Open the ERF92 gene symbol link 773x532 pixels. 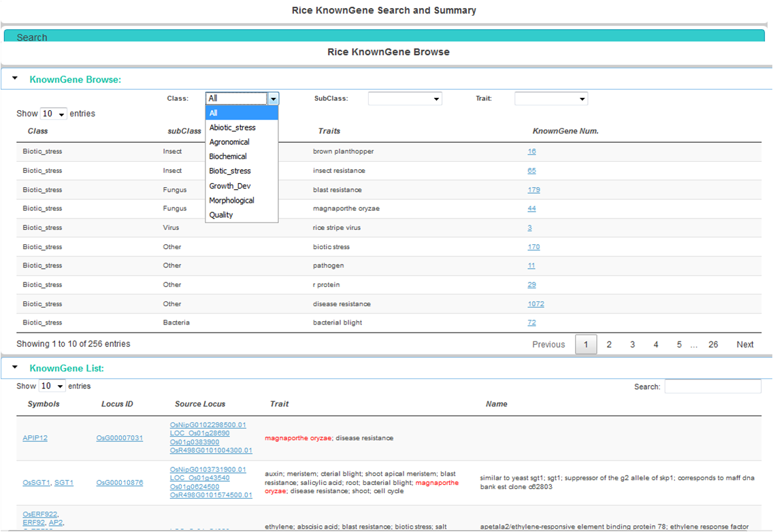tap(33, 522)
